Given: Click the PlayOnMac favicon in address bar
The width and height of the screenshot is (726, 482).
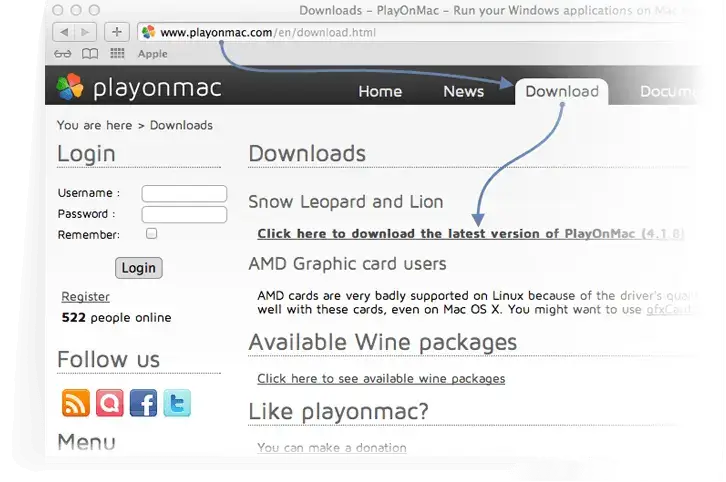Looking at the screenshot, I should (x=148, y=32).
